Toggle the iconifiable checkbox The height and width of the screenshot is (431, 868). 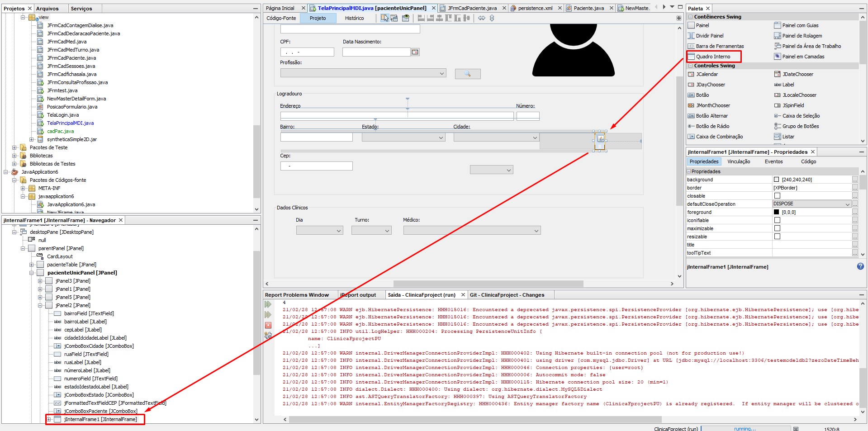[x=777, y=220]
